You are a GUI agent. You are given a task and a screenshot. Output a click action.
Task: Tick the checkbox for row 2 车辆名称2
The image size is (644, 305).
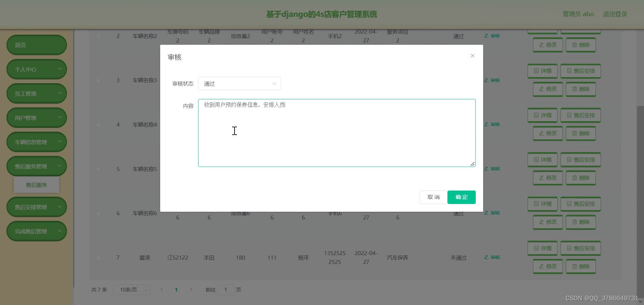[98, 36]
